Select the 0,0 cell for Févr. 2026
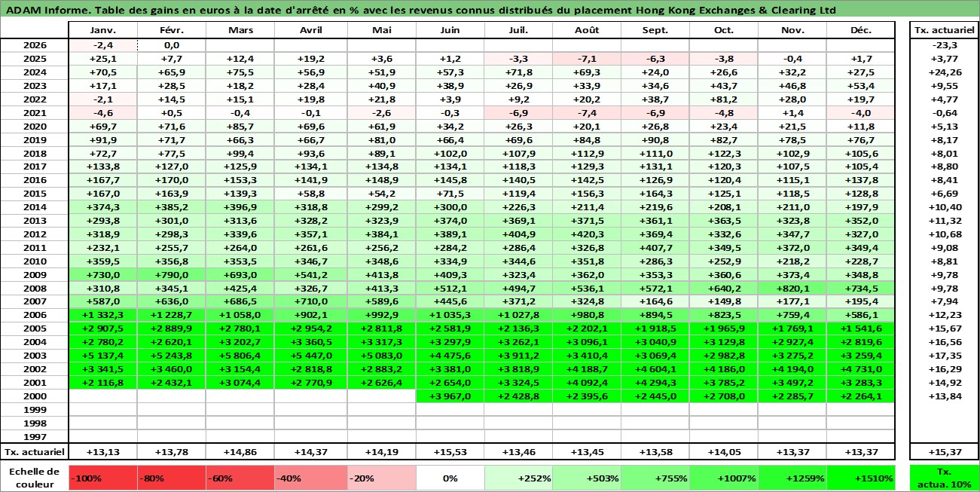The image size is (980, 492). point(171,45)
